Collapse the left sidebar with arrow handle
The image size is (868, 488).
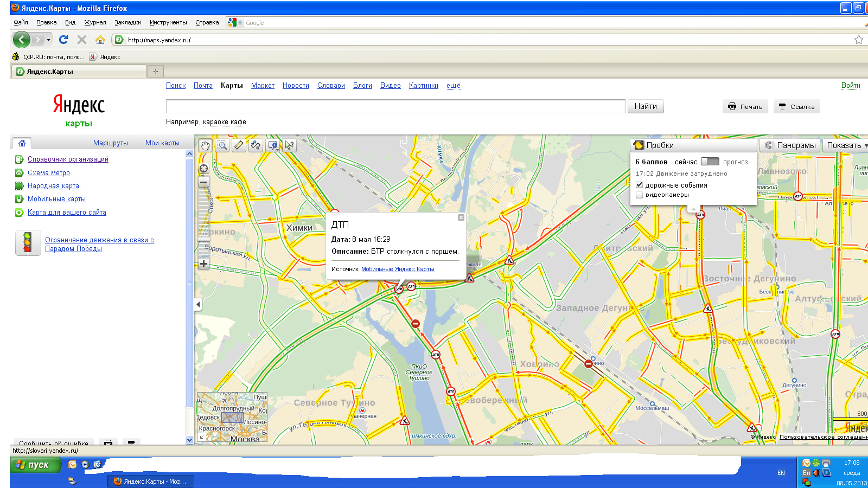[x=198, y=305]
